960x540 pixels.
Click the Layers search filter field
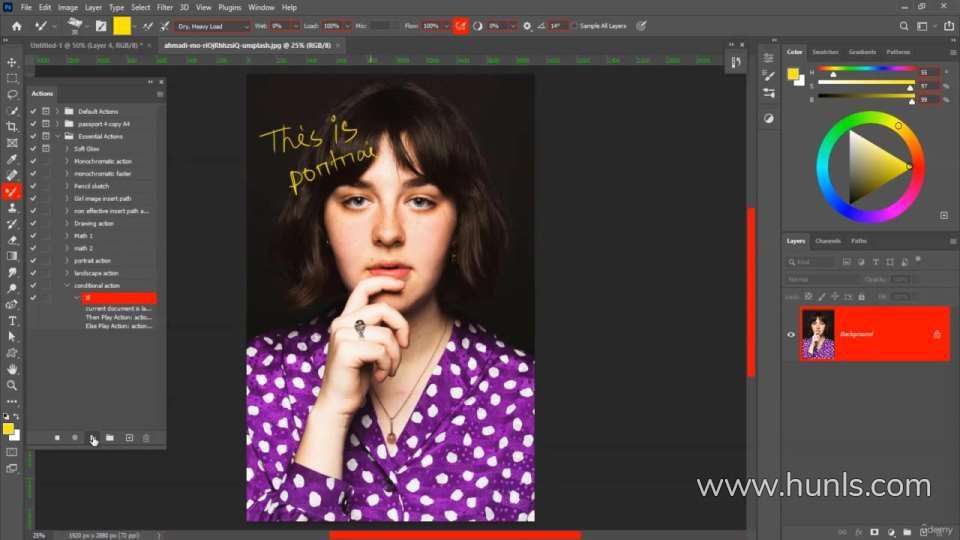point(810,262)
